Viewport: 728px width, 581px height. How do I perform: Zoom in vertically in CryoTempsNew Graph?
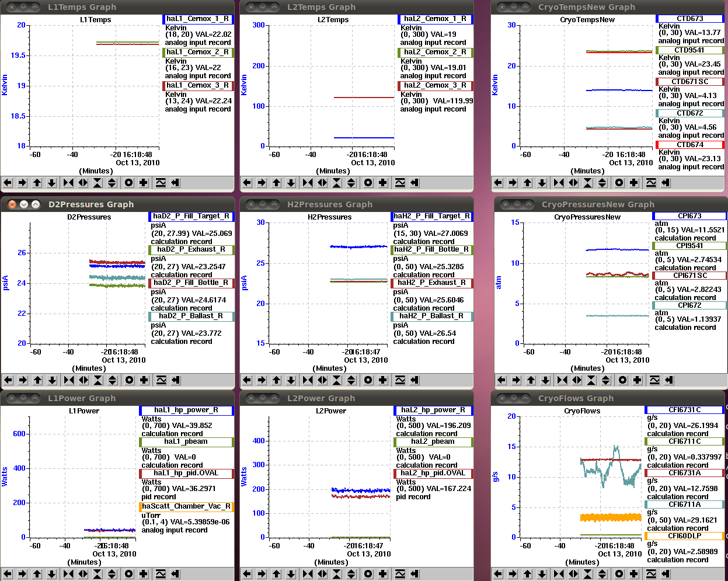tap(588, 183)
